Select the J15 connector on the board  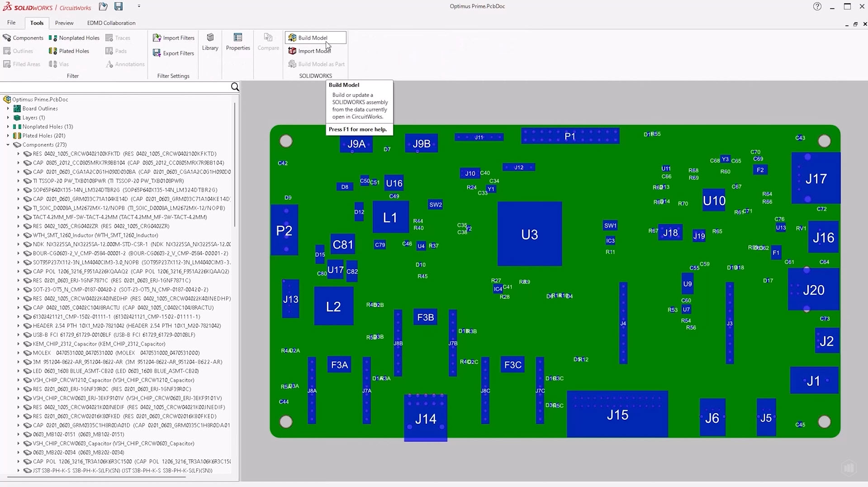[x=617, y=415]
